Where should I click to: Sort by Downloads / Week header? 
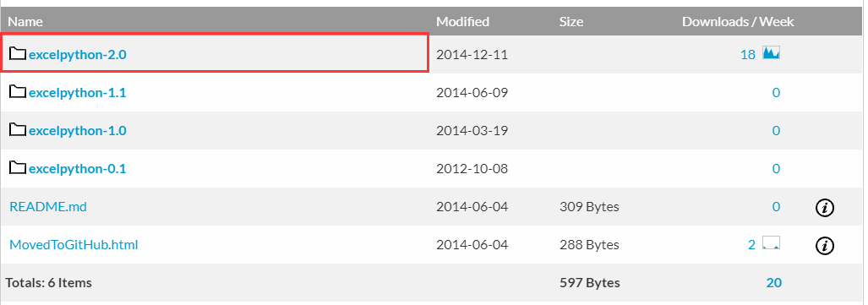[x=738, y=22]
